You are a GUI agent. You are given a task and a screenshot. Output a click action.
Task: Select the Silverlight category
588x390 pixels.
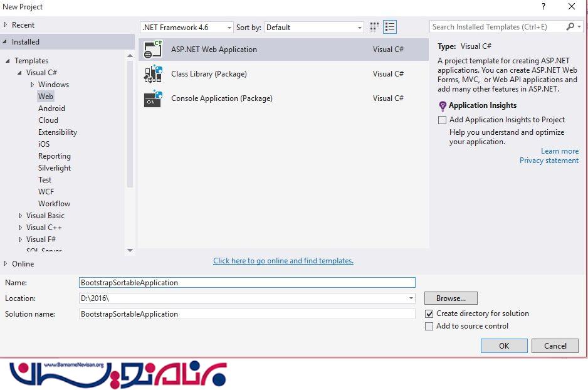tap(55, 168)
